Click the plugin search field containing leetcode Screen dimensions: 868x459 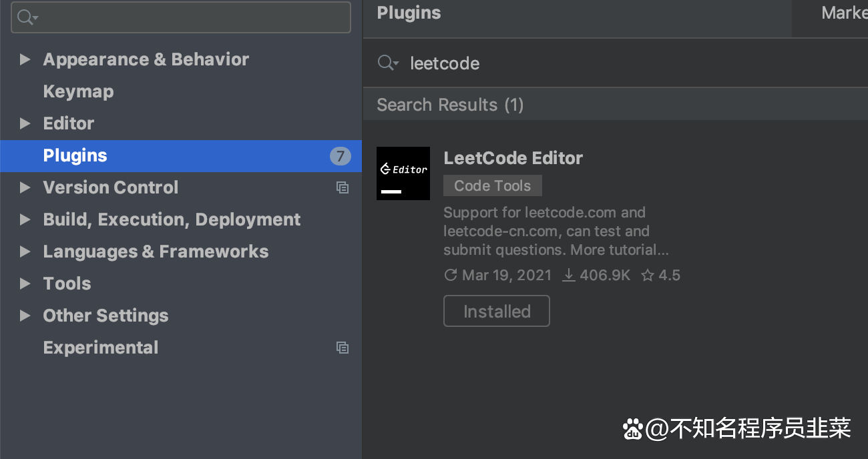615,63
